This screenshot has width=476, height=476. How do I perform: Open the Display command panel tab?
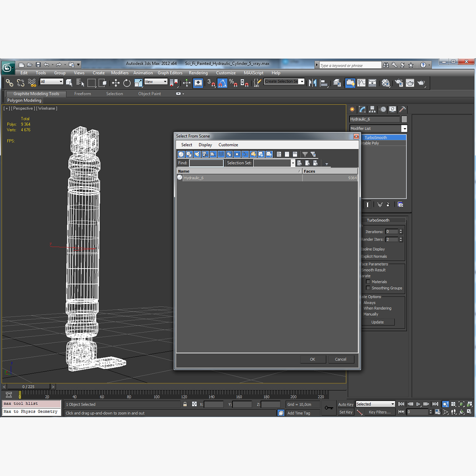coord(392,109)
